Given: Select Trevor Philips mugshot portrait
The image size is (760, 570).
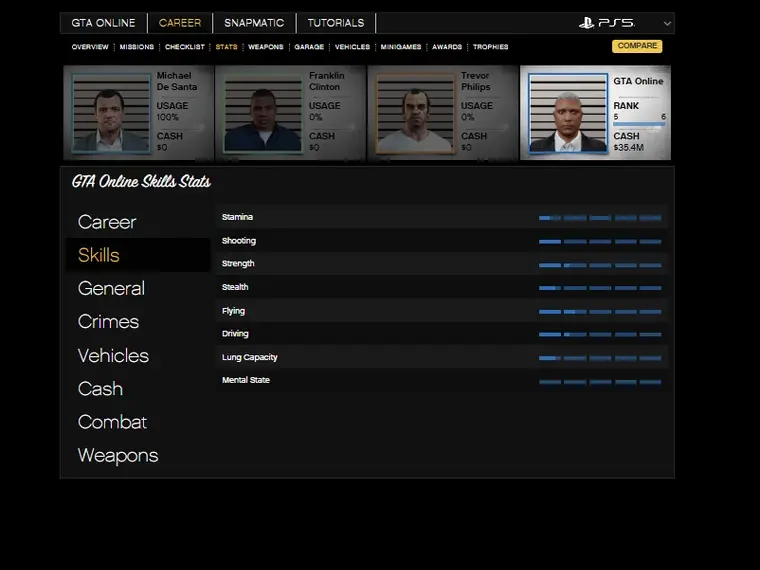Looking at the screenshot, I should pyautogui.click(x=415, y=113).
